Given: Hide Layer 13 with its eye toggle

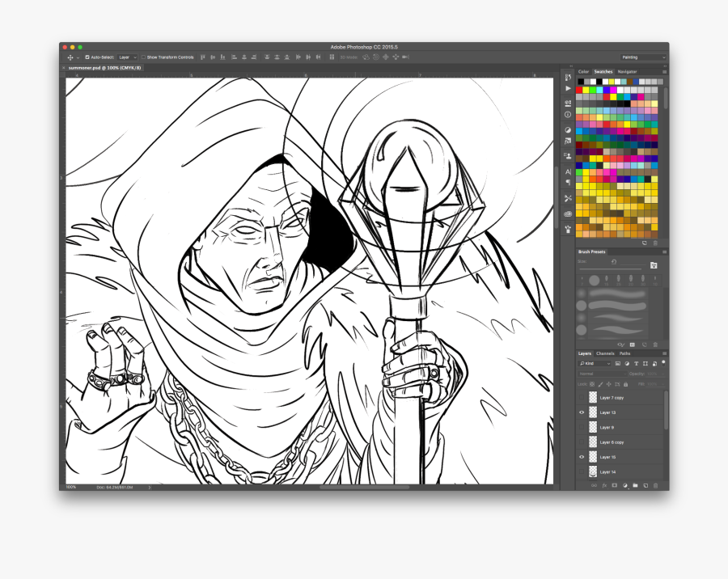Looking at the screenshot, I should pos(581,412).
